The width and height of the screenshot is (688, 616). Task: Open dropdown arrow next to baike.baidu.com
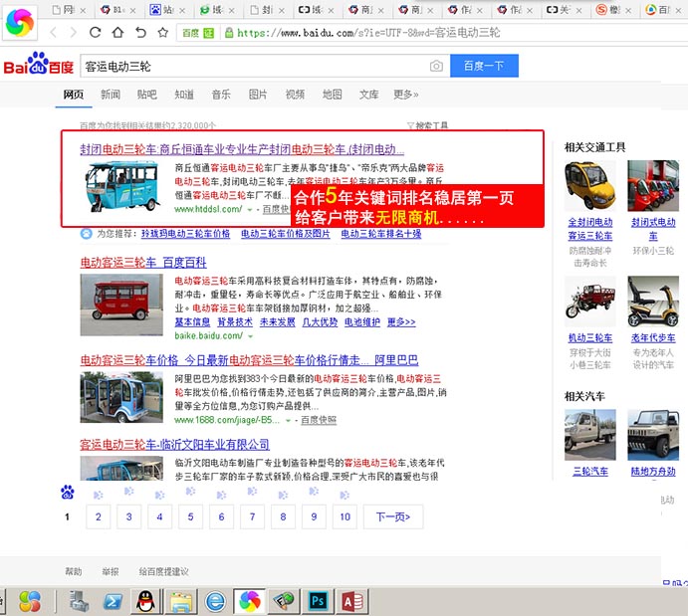251,336
